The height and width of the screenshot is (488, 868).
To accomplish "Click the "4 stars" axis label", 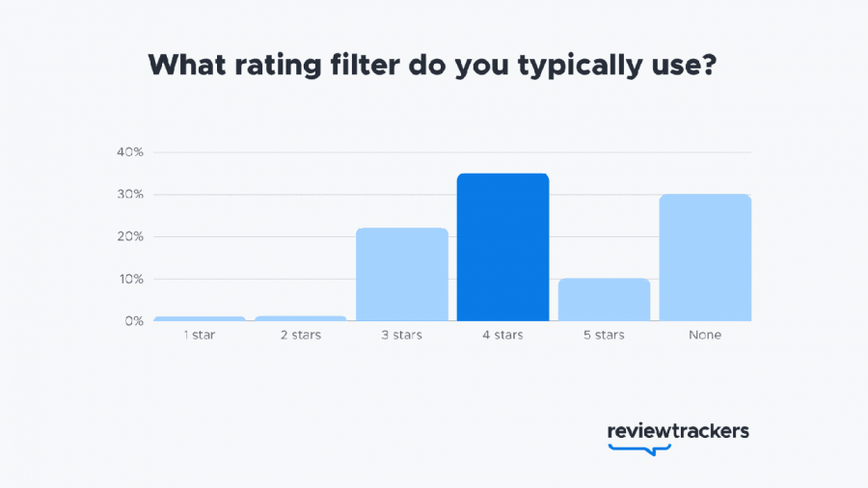I will 502,336.
